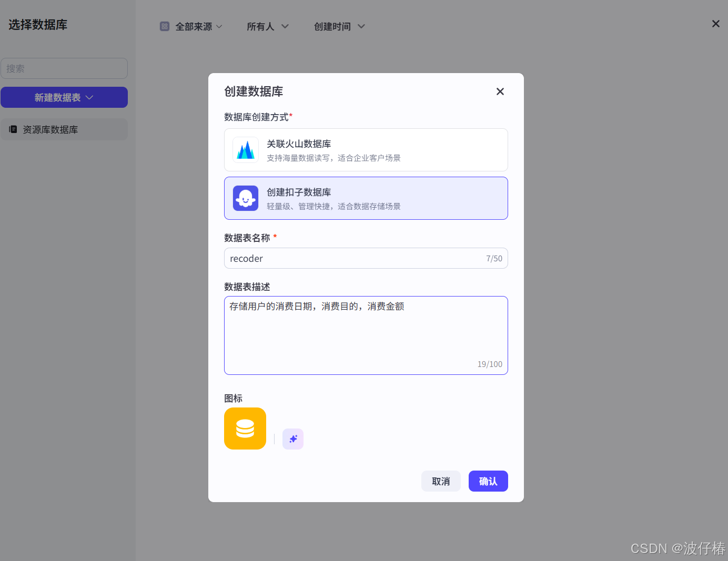Click the 搜索 search input box
The image size is (728, 561).
pyautogui.click(x=64, y=68)
